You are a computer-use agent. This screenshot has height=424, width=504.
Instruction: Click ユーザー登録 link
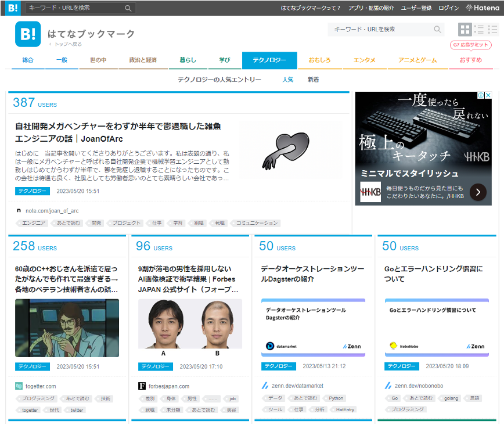[416, 8]
